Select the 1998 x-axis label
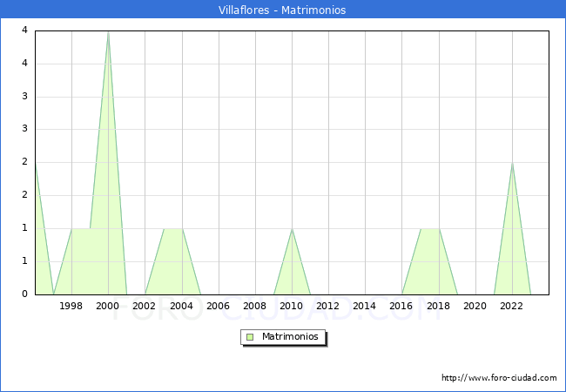Screen dimensions: 566x392 coord(71,306)
